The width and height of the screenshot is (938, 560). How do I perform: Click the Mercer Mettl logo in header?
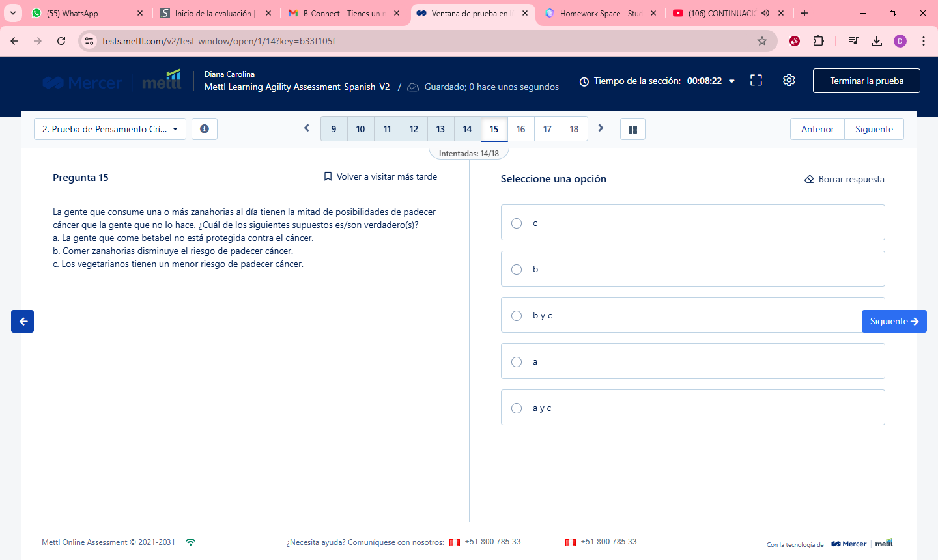coord(112,81)
